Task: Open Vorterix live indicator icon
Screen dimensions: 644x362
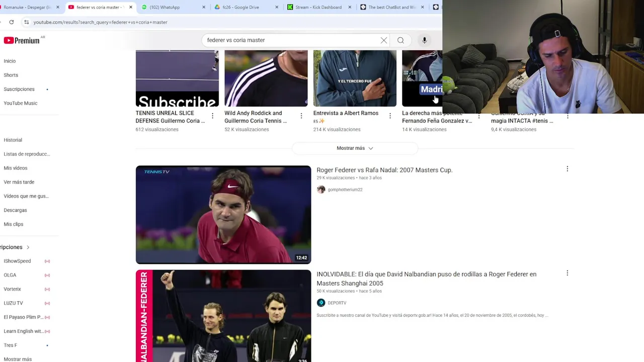Action: tap(47, 289)
